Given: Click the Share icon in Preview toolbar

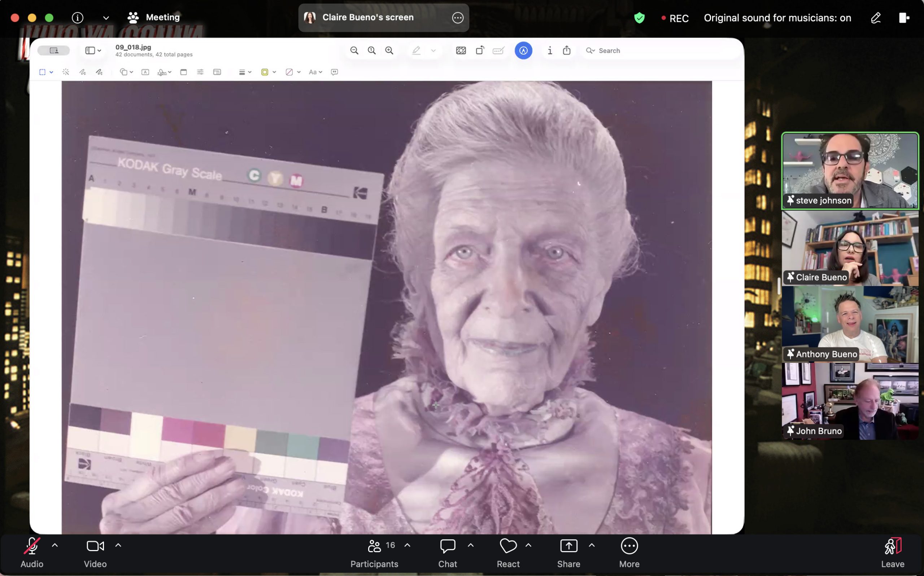Looking at the screenshot, I should (567, 50).
